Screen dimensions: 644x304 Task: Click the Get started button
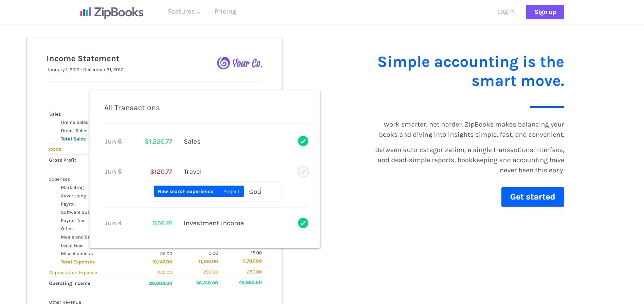532,197
